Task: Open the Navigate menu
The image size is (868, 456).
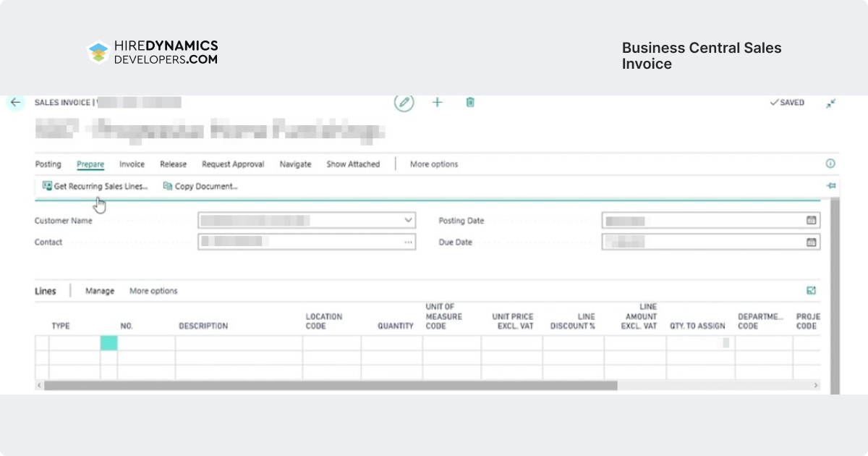Action: pyautogui.click(x=295, y=164)
